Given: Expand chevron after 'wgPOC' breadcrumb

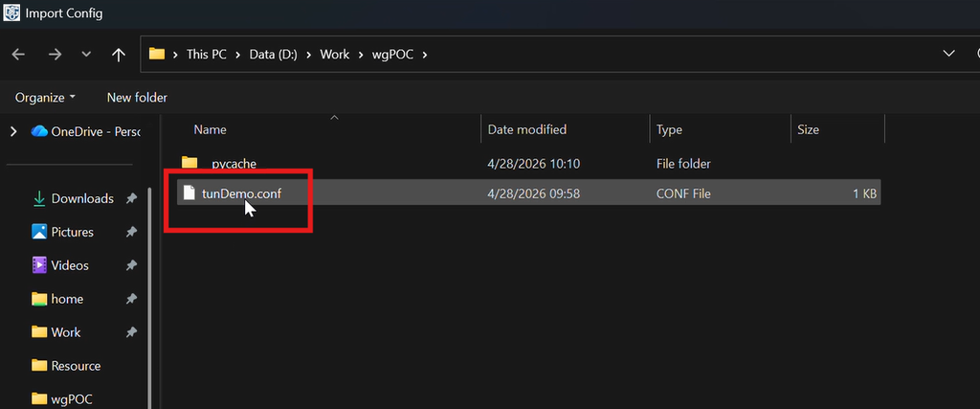Looking at the screenshot, I should point(425,55).
